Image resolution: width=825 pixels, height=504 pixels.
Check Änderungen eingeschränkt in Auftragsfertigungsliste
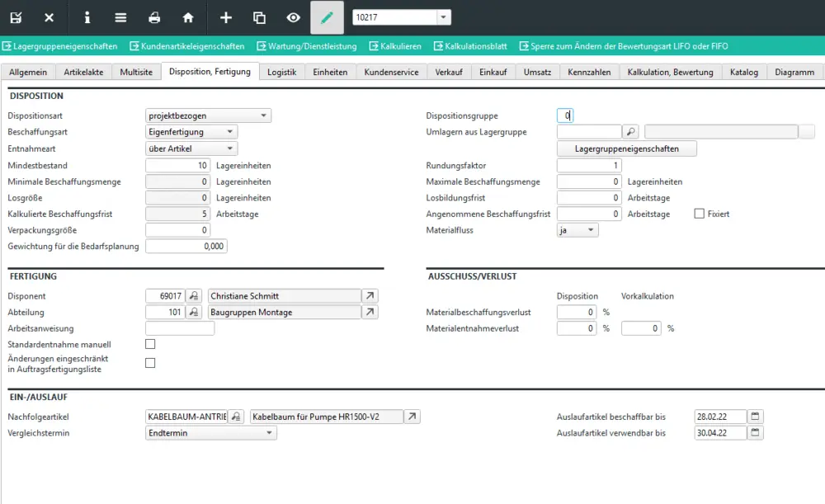[150, 363]
